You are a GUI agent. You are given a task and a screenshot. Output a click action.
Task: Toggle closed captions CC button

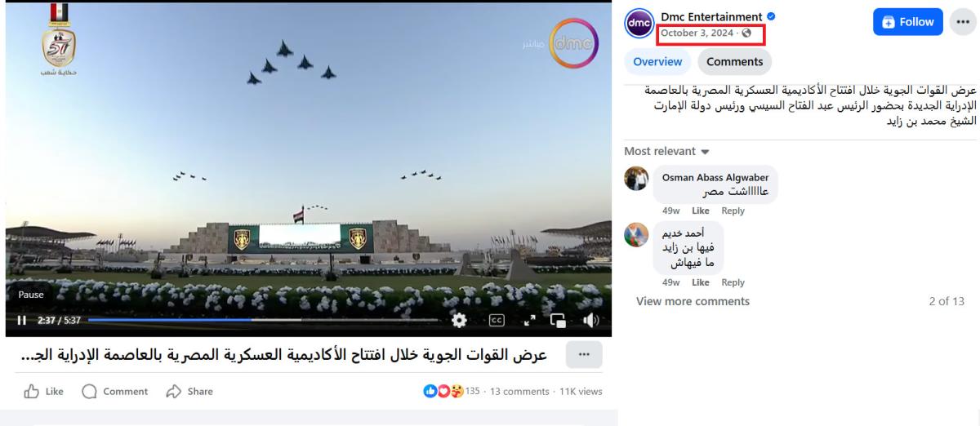(497, 321)
